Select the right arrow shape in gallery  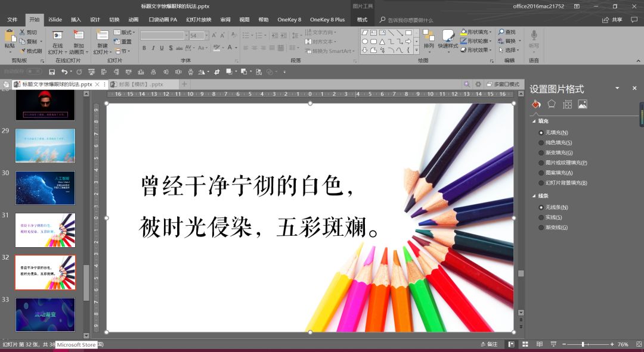pos(408,42)
